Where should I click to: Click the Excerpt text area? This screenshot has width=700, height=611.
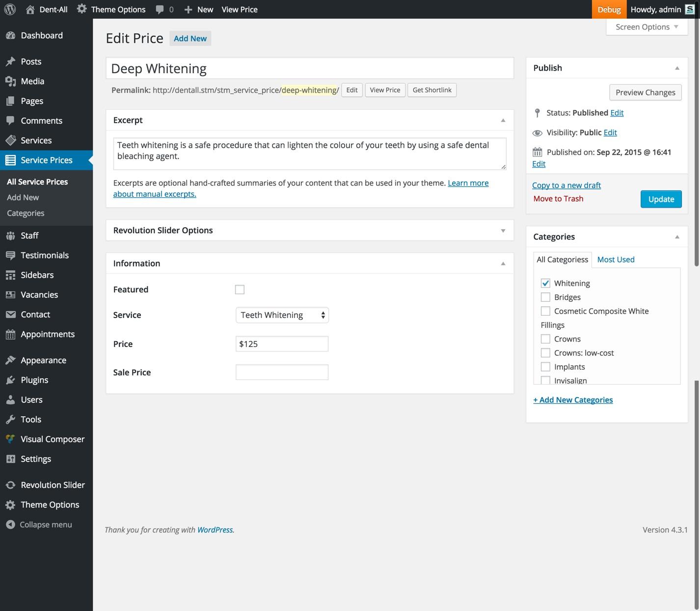coord(310,154)
